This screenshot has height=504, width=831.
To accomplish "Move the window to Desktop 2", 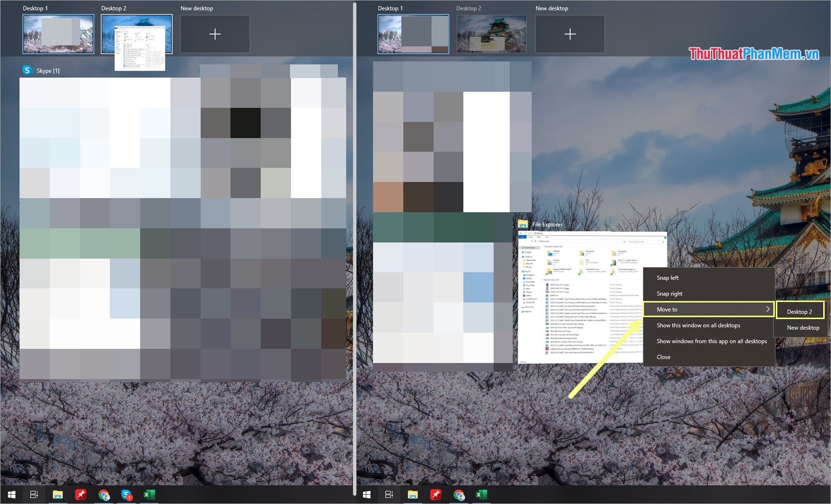I will (x=800, y=310).
